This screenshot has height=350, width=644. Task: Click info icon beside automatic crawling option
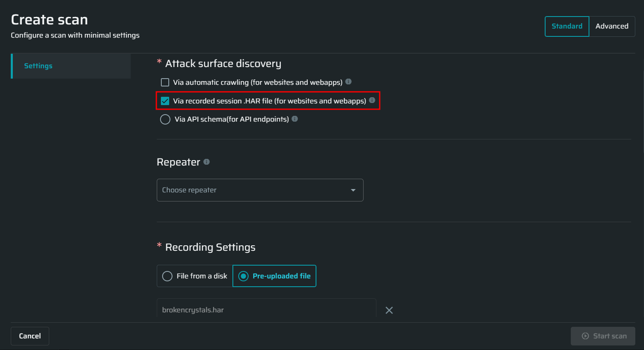(348, 82)
